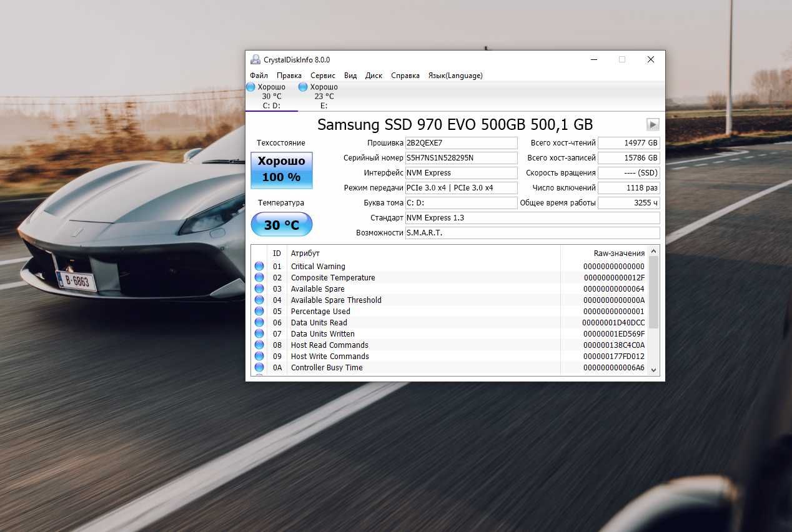Click the transfer mode field PCIe 3.0 x4

click(x=461, y=188)
